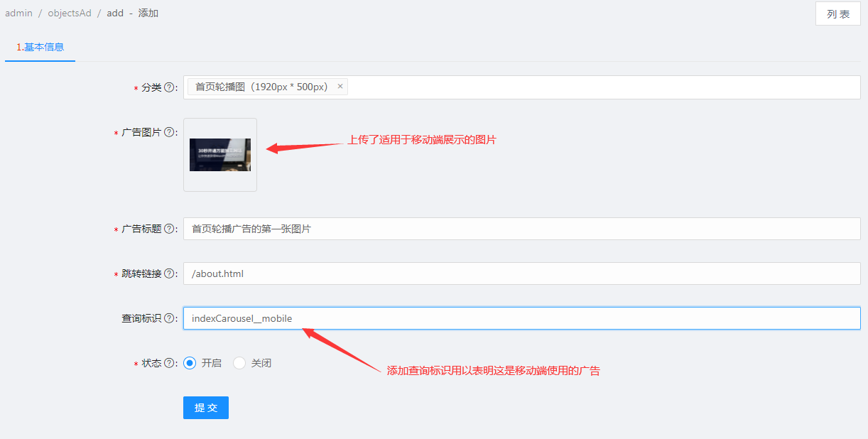Remove the 首页轮播图 category tag

pyautogui.click(x=340, y=87)
